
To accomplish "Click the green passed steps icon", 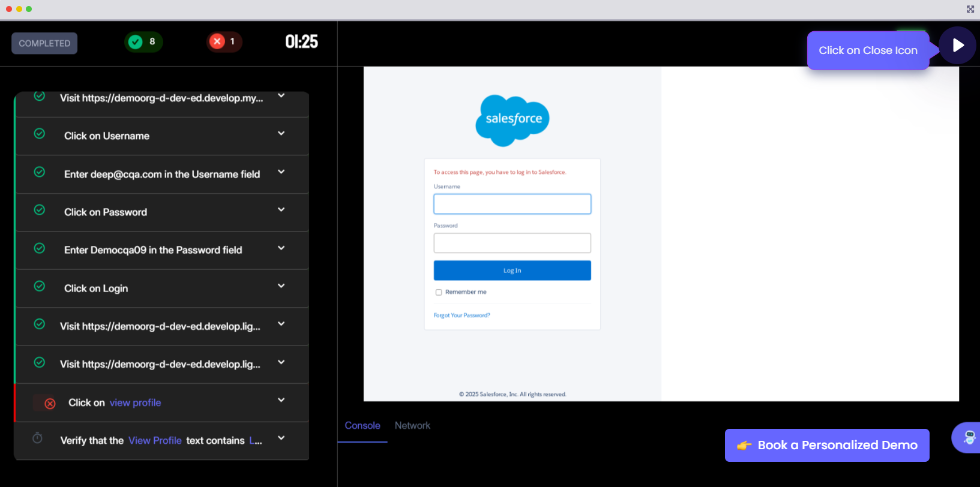I will (x=136, y=41).
